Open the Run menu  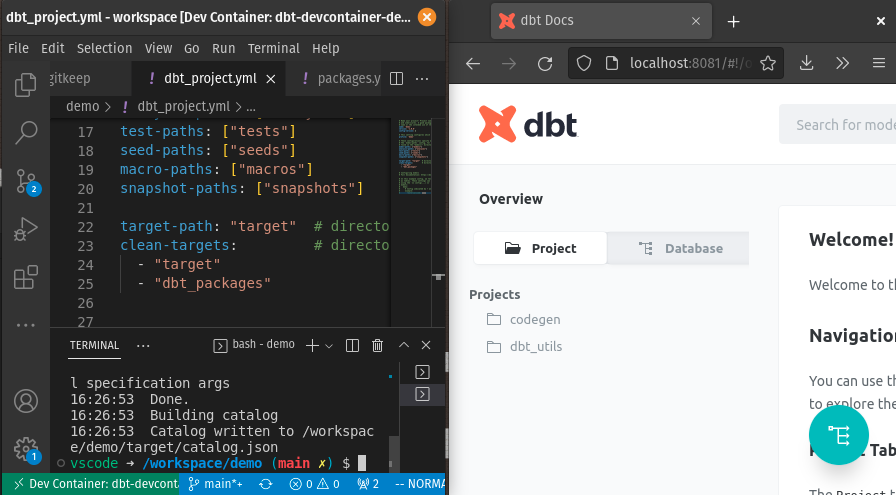point(223,49)
